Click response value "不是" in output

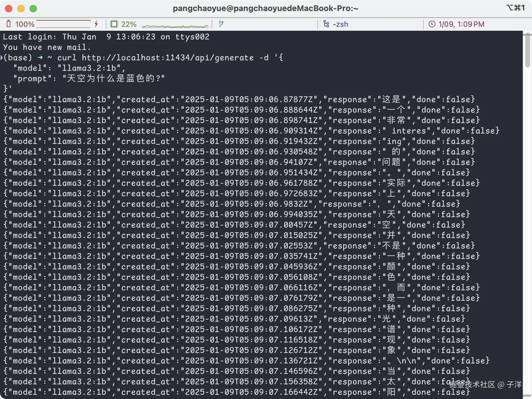[x=391, y=246]
